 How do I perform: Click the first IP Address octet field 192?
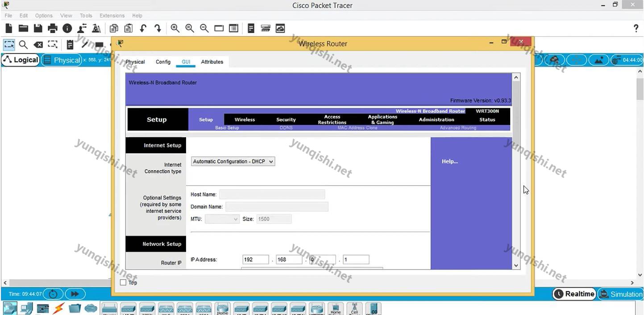(x=256, y=260)
